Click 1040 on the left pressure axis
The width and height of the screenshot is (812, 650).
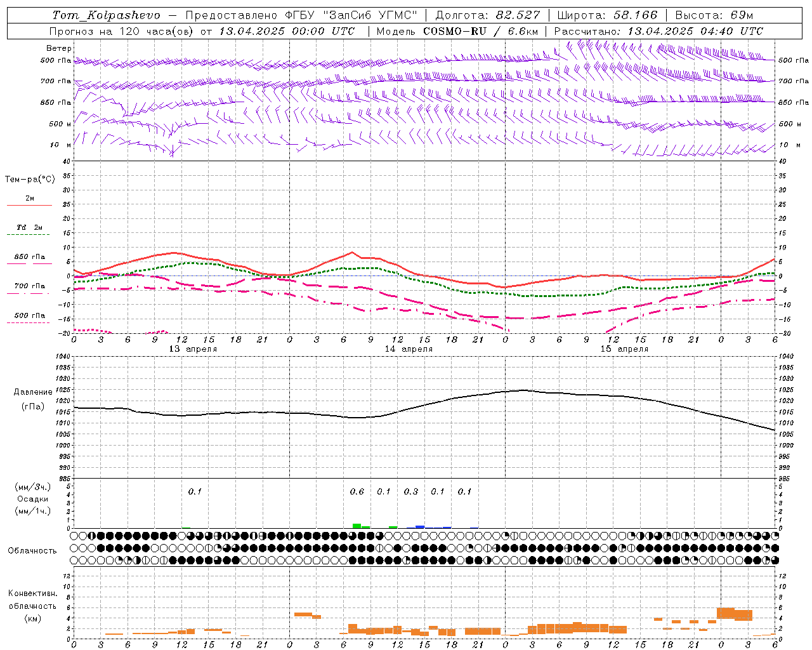coord(62,357)
